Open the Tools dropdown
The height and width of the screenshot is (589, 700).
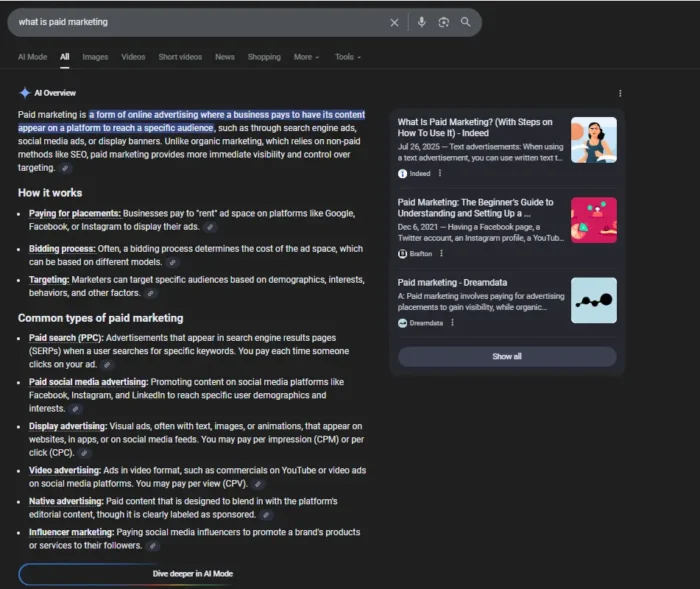pyautogui.click(x=348, y=57)
